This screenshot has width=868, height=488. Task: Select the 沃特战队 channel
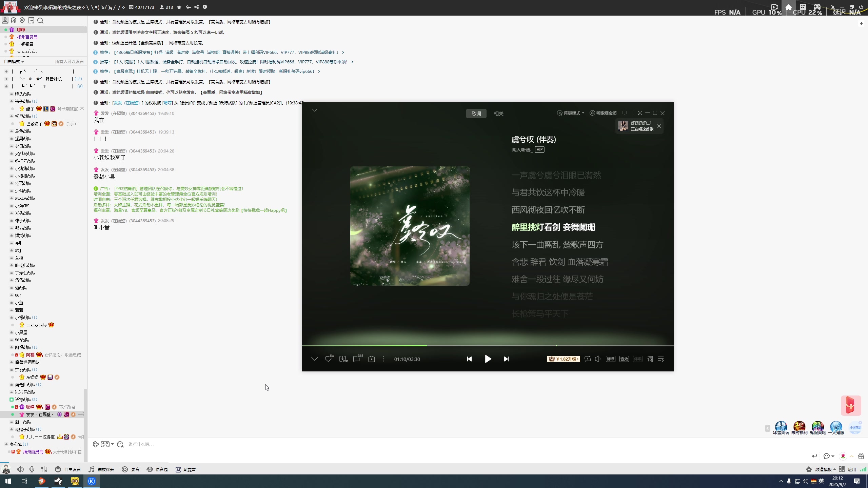[x=23, y=400]
